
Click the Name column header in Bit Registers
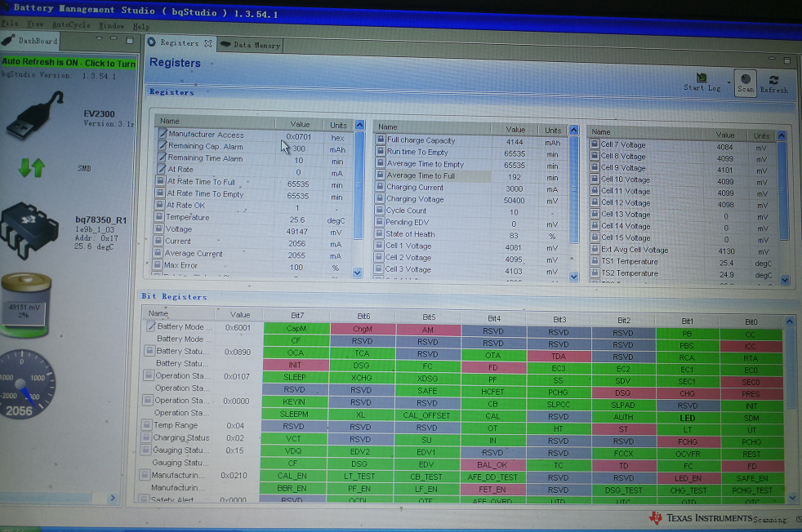click(x=158, y=313)
